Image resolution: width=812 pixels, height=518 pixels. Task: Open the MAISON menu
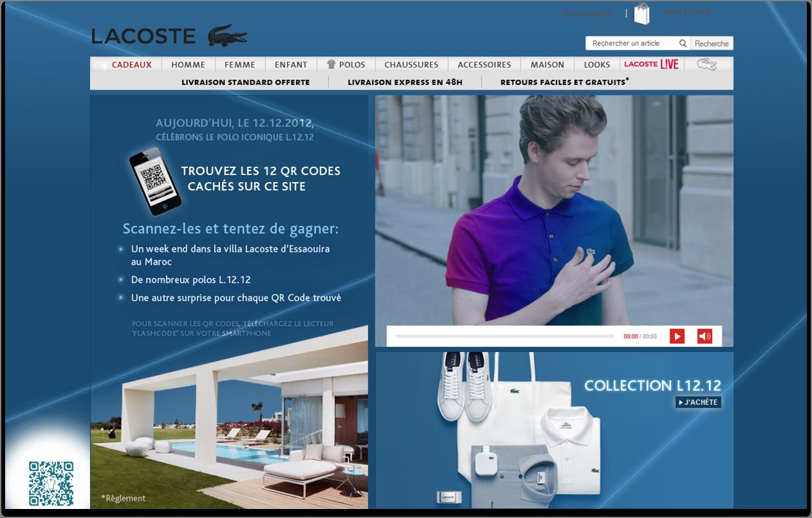pos(547,64)
